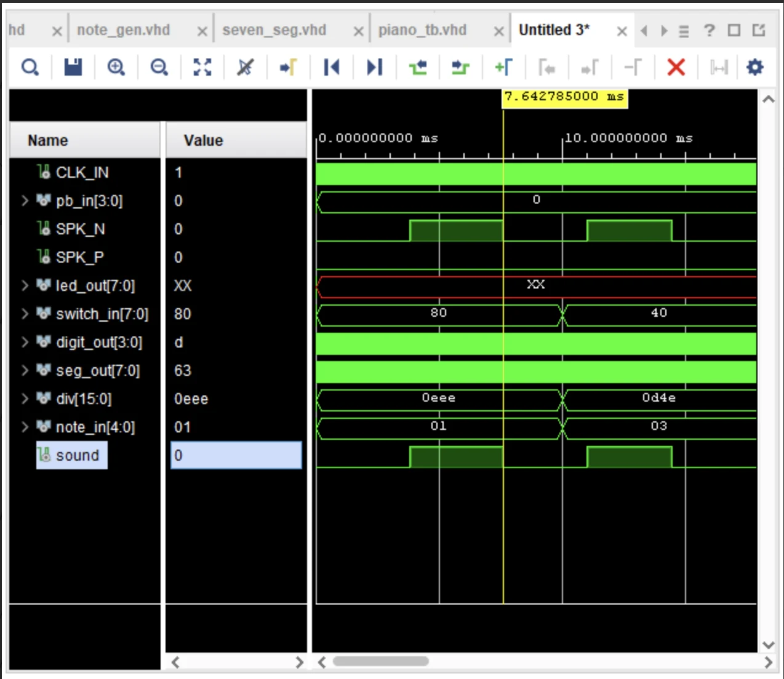This screenshot has height=679, width=784.
Task: Go to previous transition
Action: click(x=418, y=67)
